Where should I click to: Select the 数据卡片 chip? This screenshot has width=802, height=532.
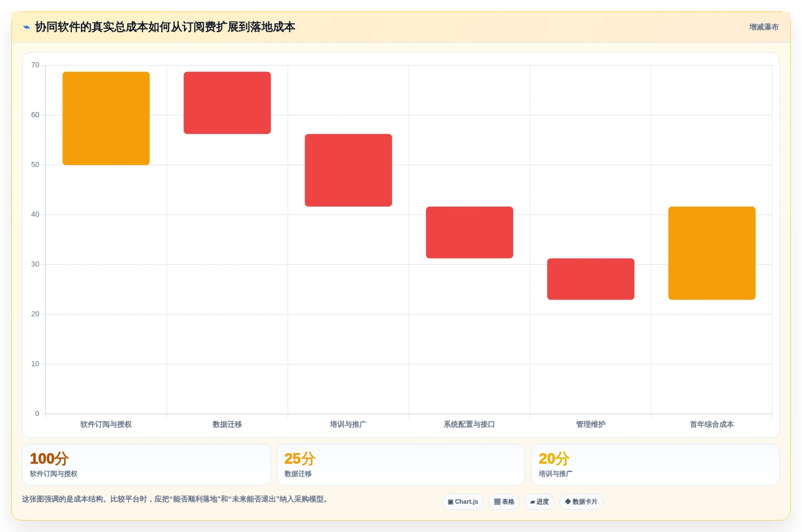pyautogui.click(x=581, y=502)
